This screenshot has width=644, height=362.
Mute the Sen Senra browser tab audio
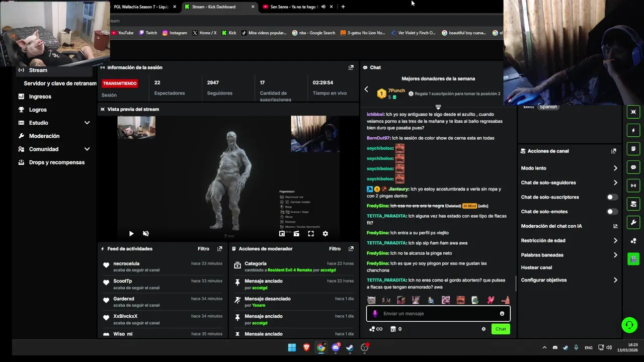(x=323, y=7)
